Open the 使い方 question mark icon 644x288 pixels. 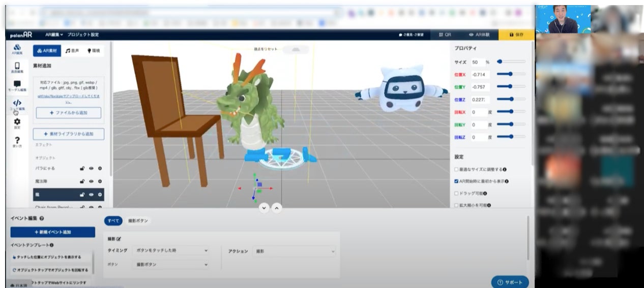click(x=17, y=142)
